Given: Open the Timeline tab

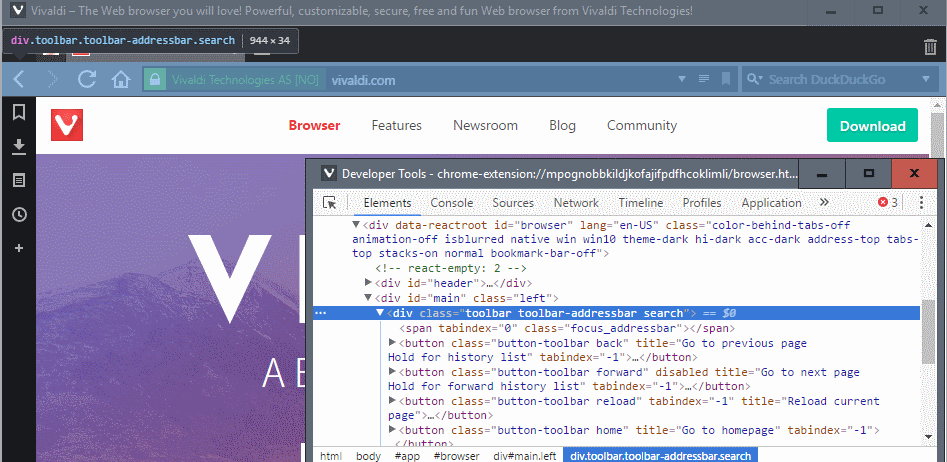Looking at the screenshot, I should 641,203.
